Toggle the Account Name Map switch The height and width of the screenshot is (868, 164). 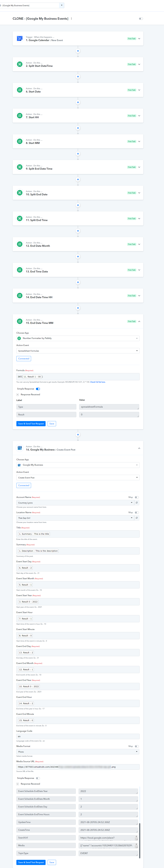[137, 497]
